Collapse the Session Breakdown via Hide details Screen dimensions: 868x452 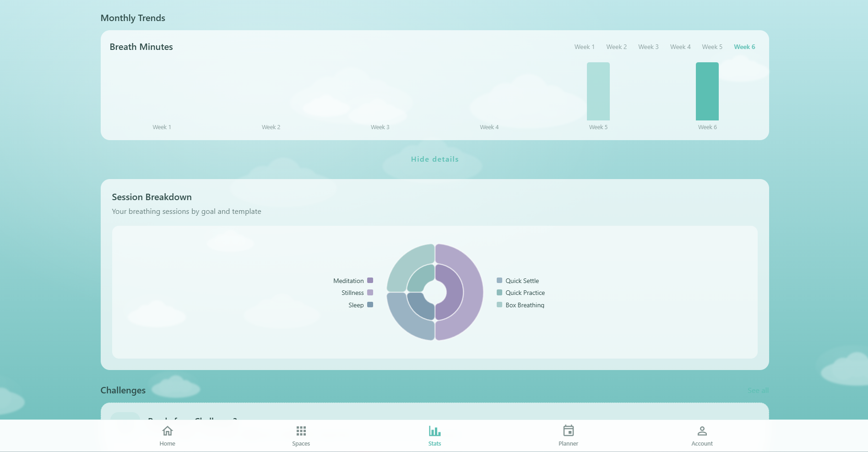tap(434, 159)
